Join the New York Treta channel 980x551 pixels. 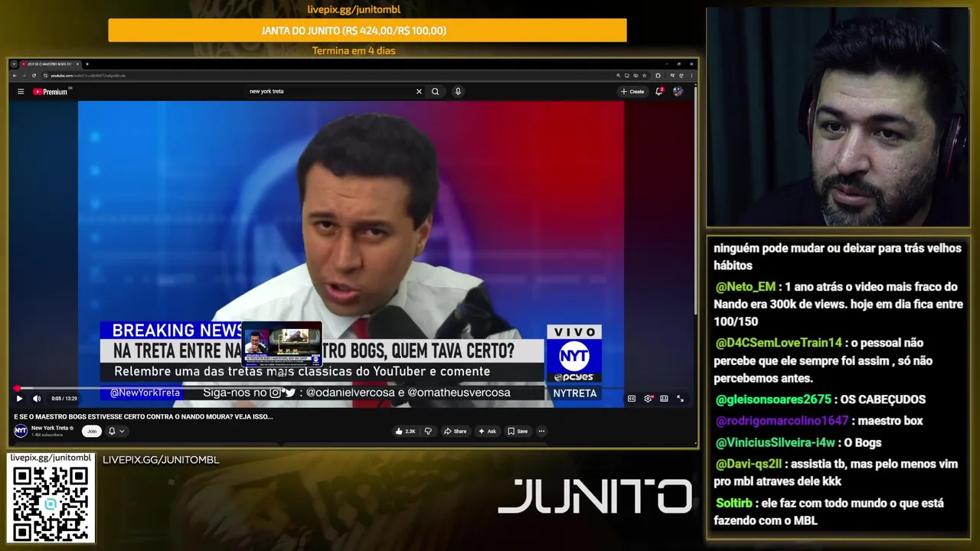click(x=92, y=431)
